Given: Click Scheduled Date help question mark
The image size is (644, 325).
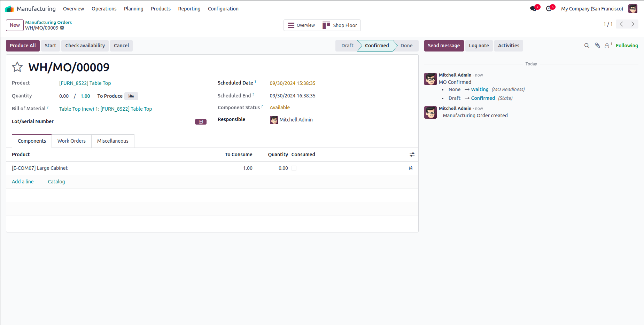Looking at the screenshot, I should pyautogui.click(x=255, y=81).
